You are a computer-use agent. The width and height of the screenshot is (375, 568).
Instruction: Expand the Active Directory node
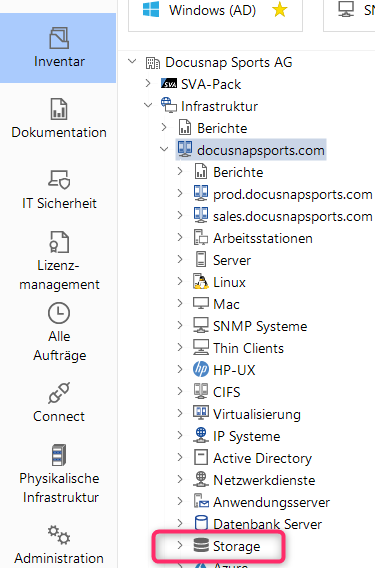coord(180,457)
